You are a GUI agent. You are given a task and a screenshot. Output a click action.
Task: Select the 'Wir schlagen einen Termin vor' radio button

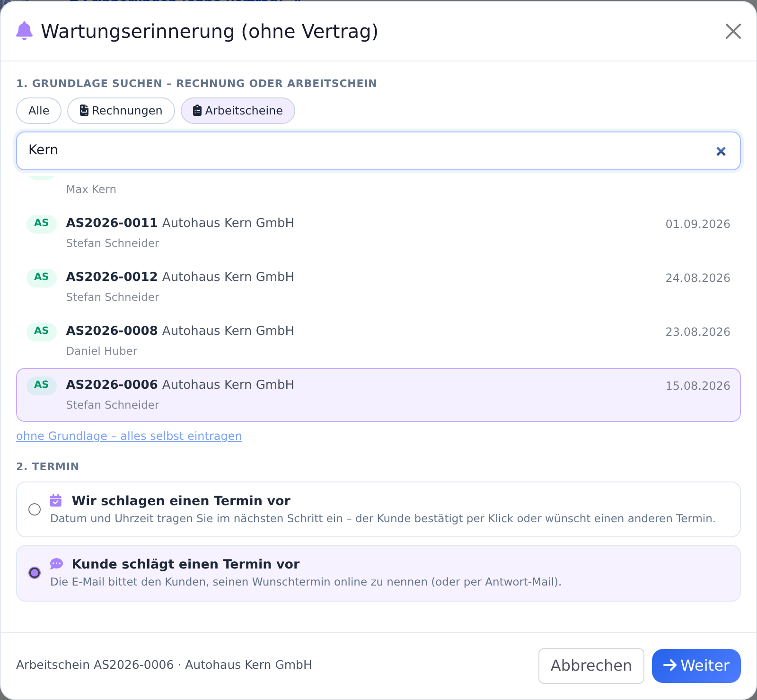[35, 509]
